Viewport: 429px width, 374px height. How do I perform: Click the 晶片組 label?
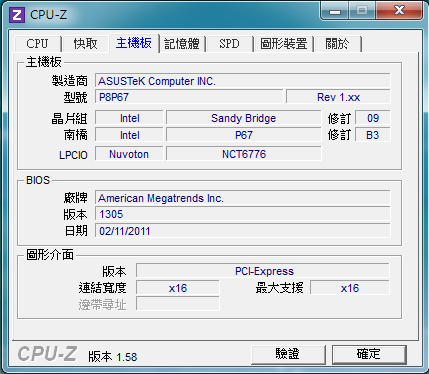click(69, 118)
